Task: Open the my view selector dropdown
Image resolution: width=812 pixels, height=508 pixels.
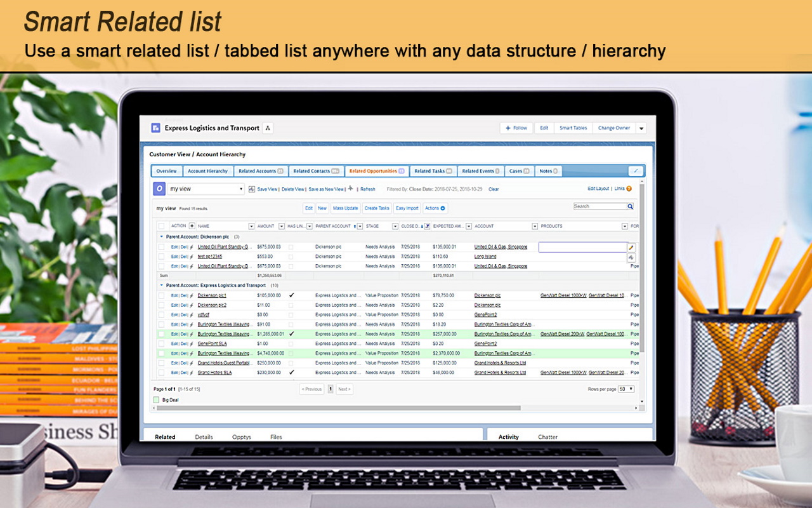Action: (206, 189)
